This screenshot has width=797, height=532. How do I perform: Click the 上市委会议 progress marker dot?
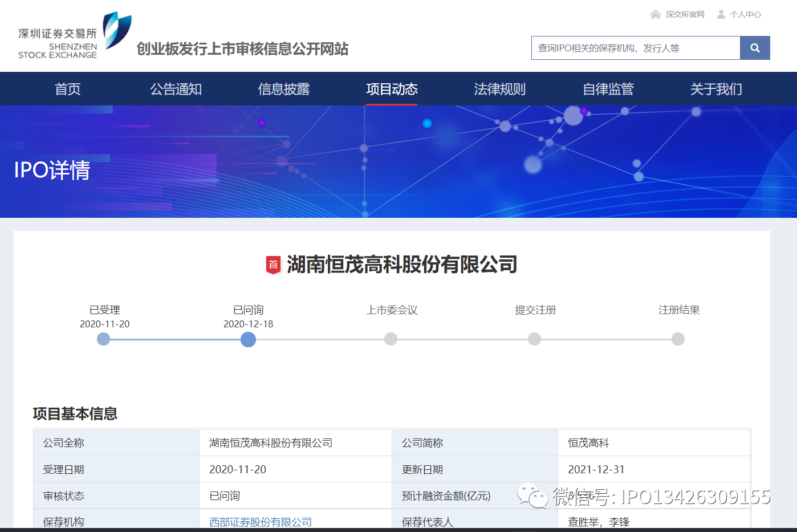tap(391, 339)
